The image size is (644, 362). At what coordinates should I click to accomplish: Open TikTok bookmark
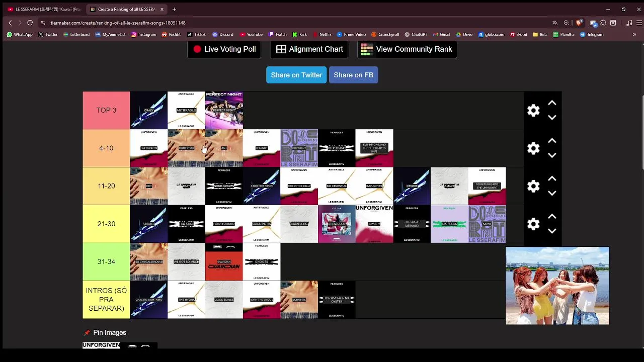click(x=196, y=35)
